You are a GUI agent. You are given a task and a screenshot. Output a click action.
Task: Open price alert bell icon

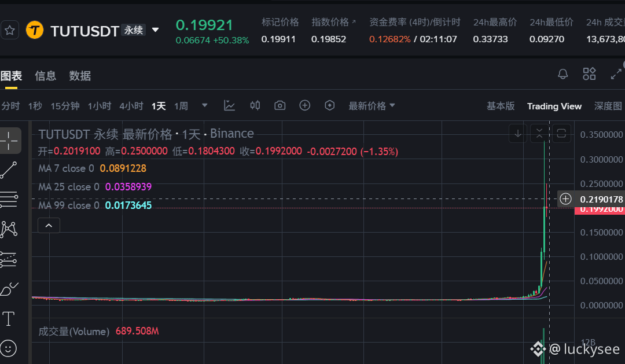pyautogui.click(x=563, y=73)
